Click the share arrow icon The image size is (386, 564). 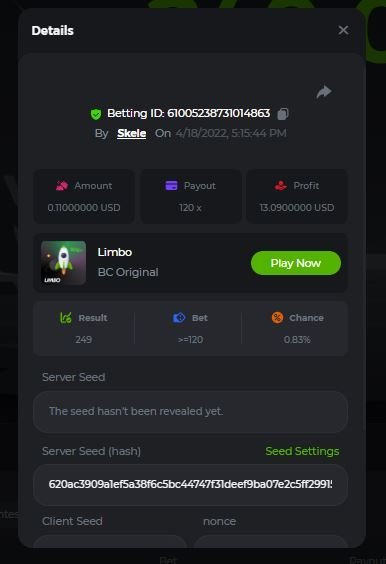click(x=324, y=92)
